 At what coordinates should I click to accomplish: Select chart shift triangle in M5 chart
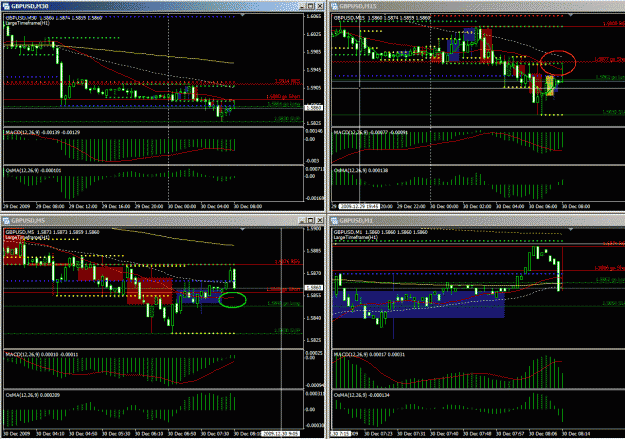click(x=242, y=229)
